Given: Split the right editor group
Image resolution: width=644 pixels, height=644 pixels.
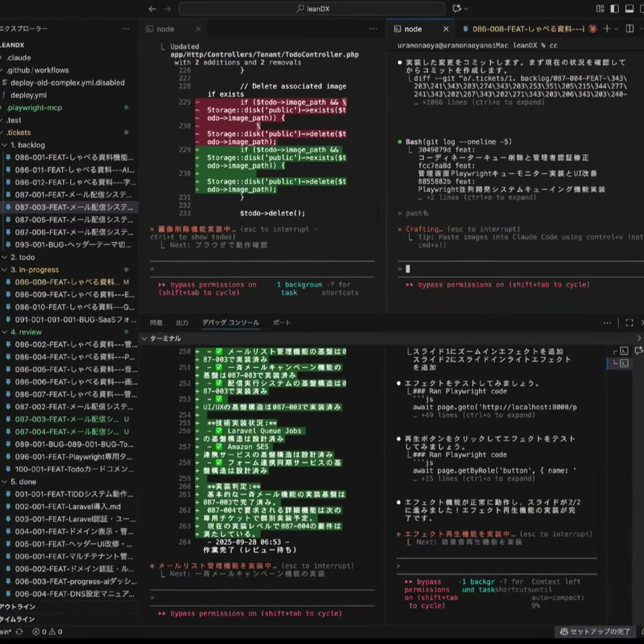Looking at the screenshot, I should pos(629,29).
